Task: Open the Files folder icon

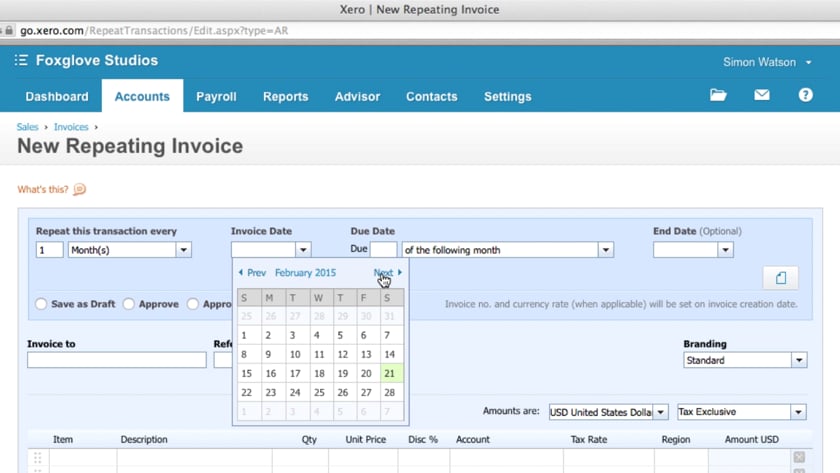Action: point(718,95)
